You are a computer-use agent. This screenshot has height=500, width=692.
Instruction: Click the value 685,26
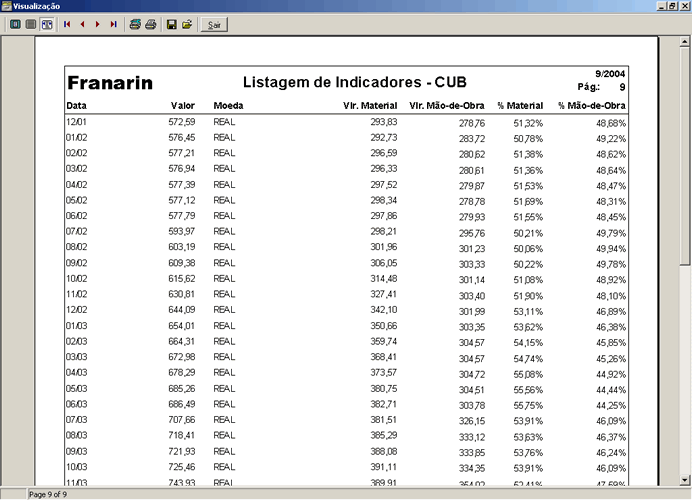tap(182, 388)
